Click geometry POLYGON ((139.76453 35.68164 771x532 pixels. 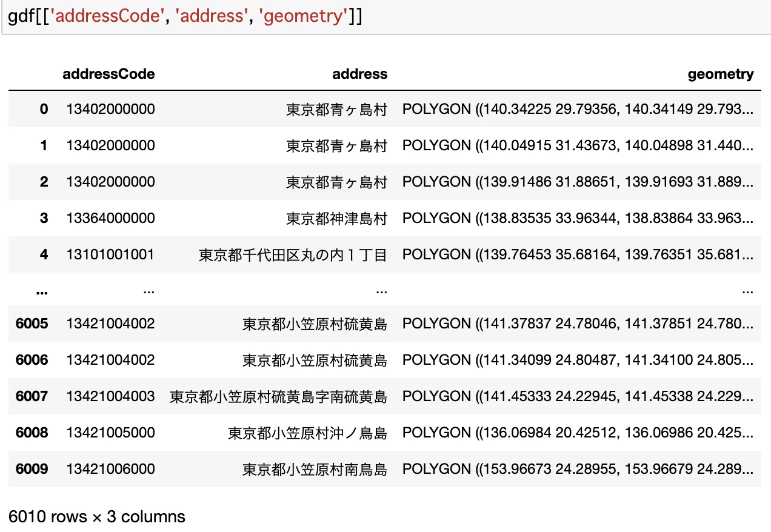(x=578, y=254)
